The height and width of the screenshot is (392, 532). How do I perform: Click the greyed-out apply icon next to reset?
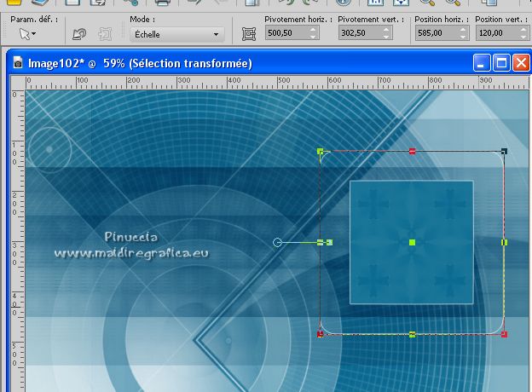pyautogui.click(x=105, y=34)
